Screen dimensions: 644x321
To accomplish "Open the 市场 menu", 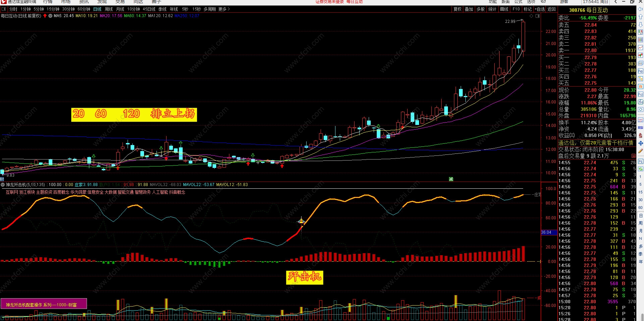I will pyautogui.click(x=66, y=2).
